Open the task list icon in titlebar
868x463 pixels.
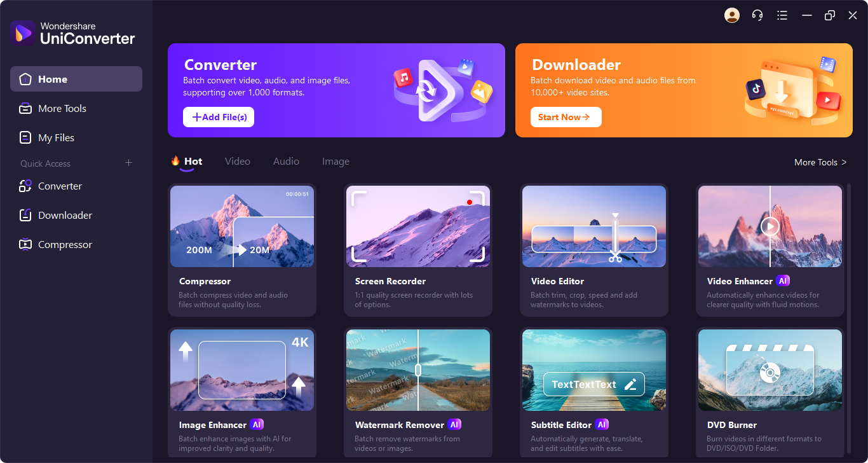tap(782, 15)
